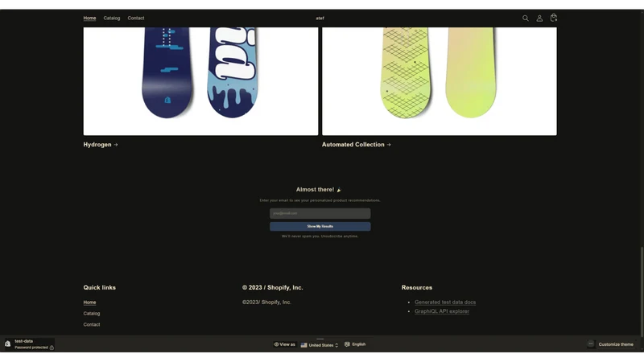Click the Customize theme button

coord(616,344)
